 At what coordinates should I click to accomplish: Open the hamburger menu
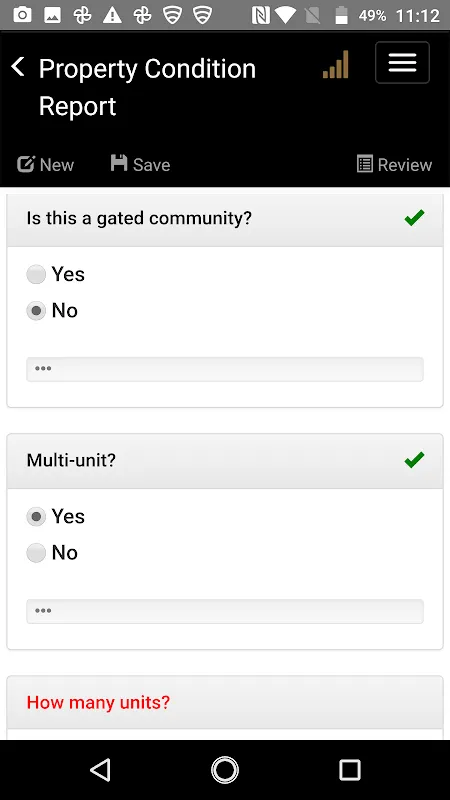coord(402,62)
